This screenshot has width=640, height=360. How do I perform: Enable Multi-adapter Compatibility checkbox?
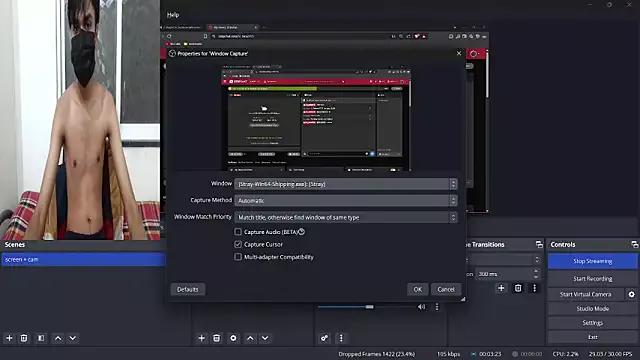pyautogui.click(x=238, y=257)
